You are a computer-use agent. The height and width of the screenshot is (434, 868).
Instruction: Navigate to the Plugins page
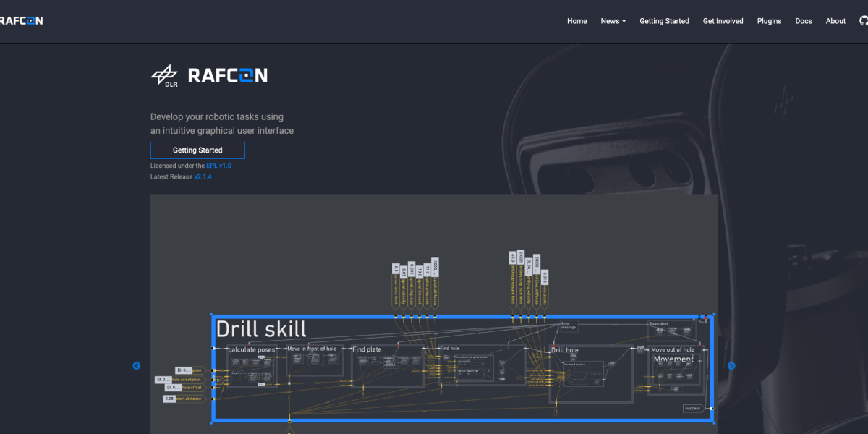[x=769, y=21]
